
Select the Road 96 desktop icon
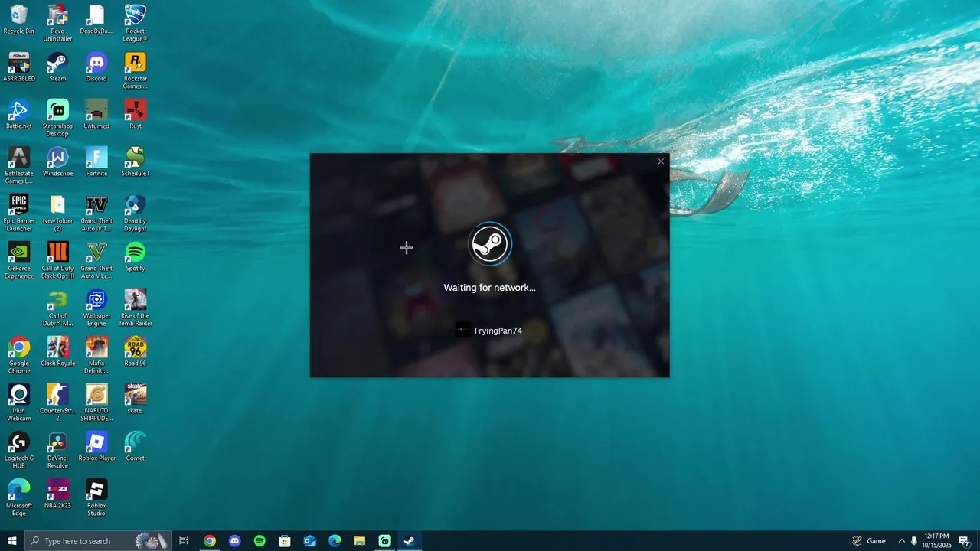click(x=136, y=352)
